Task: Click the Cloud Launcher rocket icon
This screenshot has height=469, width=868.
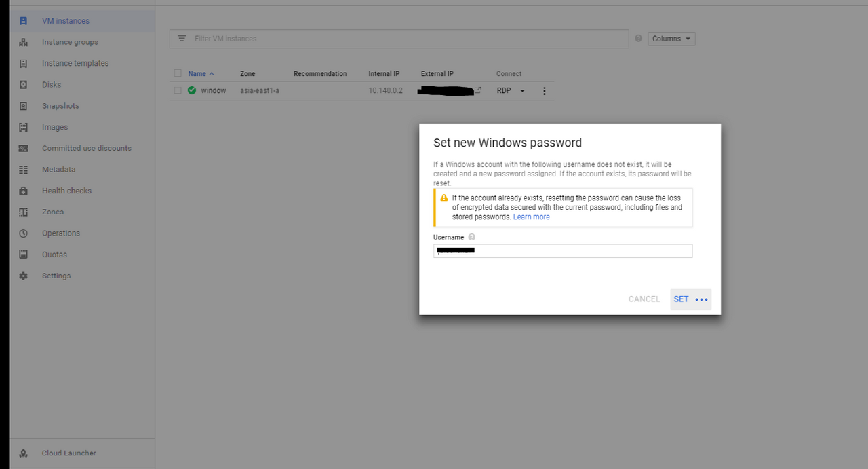Action: pyautogui.click(x=24, y=453)
